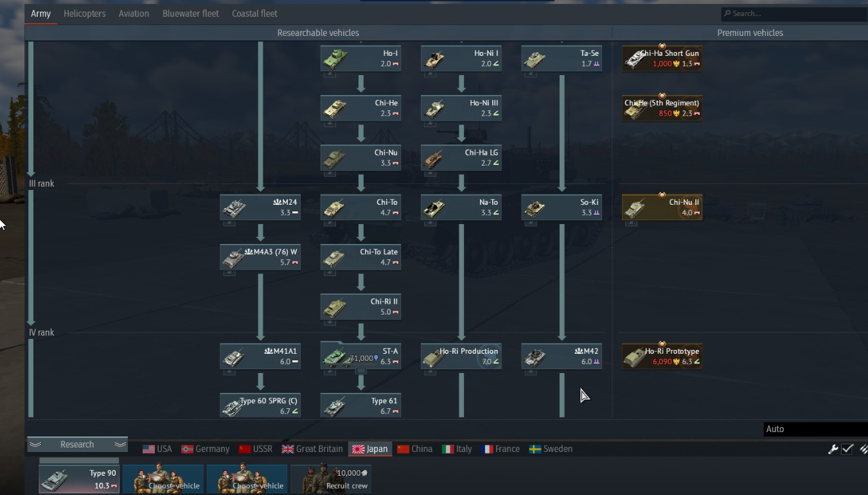Open the Auto dropdown box

815,429
